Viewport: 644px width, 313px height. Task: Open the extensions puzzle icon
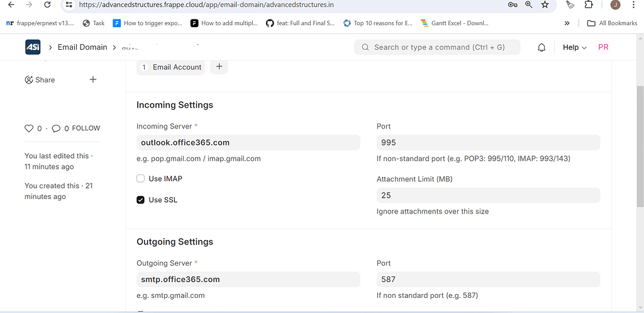(x=589, y=4)
